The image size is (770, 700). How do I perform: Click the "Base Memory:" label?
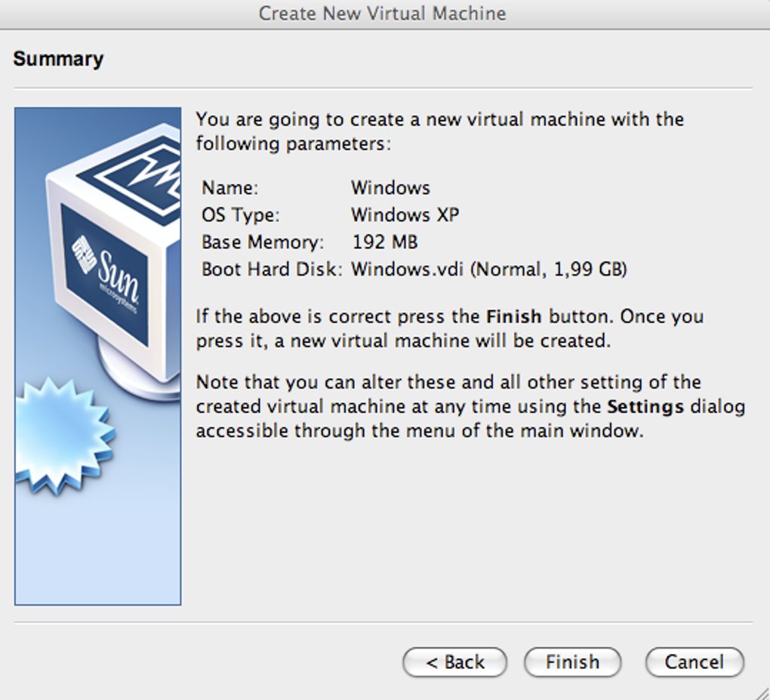coord(262,242)
